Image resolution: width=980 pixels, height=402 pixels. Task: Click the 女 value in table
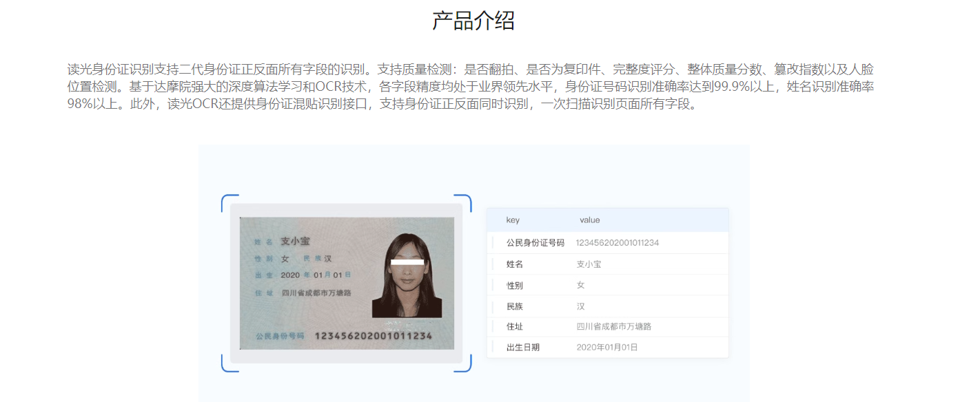[581, 285]
